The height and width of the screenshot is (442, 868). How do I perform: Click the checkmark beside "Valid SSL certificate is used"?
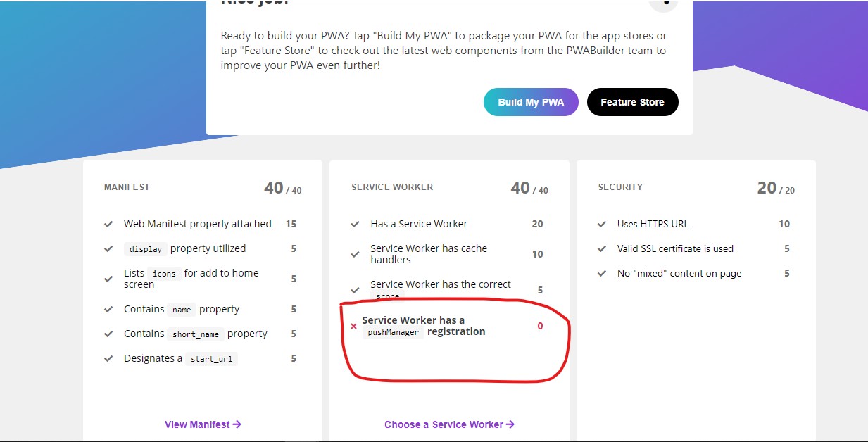click(602, 248)
